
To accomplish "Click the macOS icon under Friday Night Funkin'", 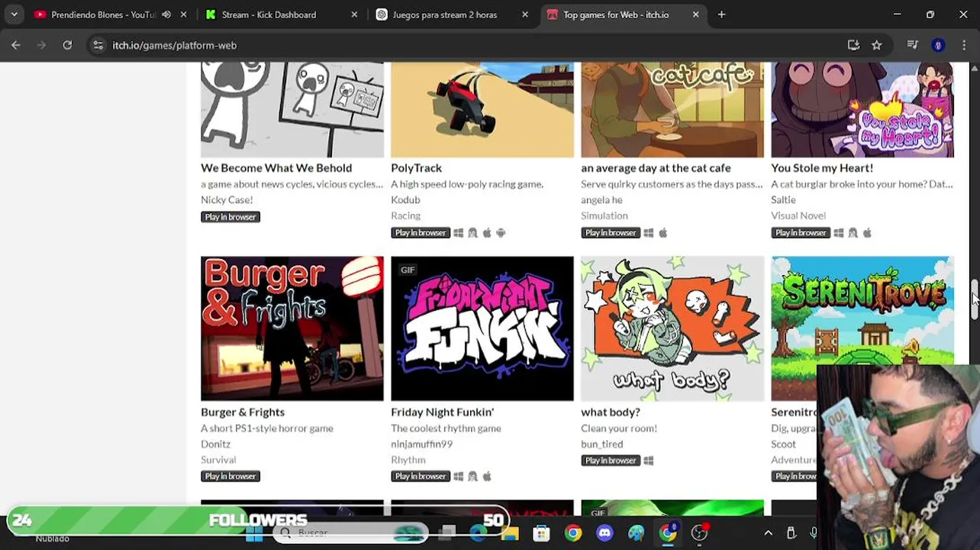I will click(487, 477).
